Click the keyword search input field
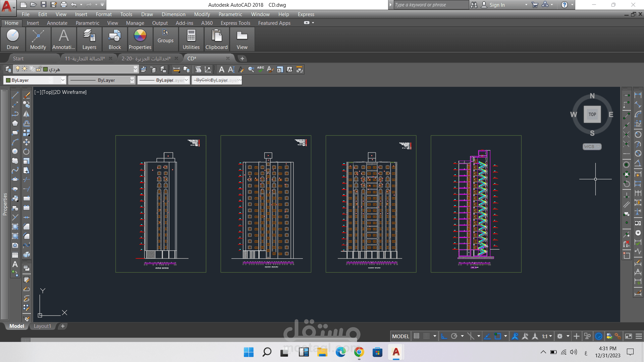 point(431,5)
